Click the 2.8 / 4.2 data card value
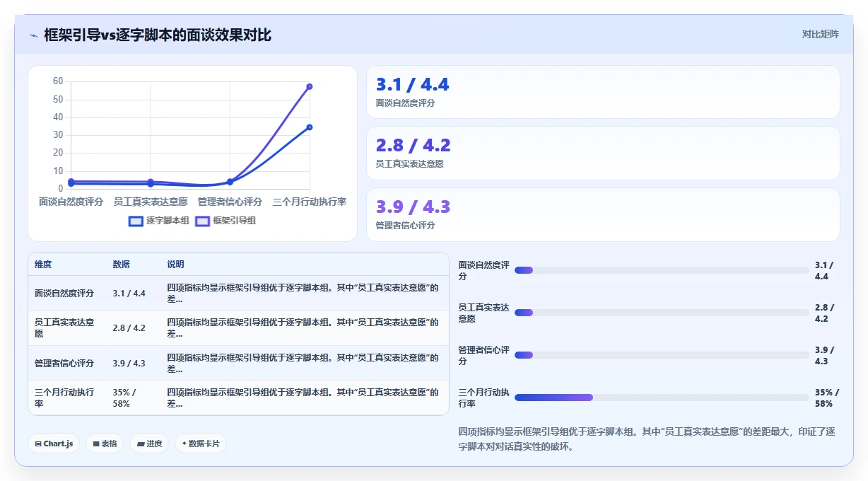This screenshot has height=481, width=868. pyautogui.click(x=414, y=146)
